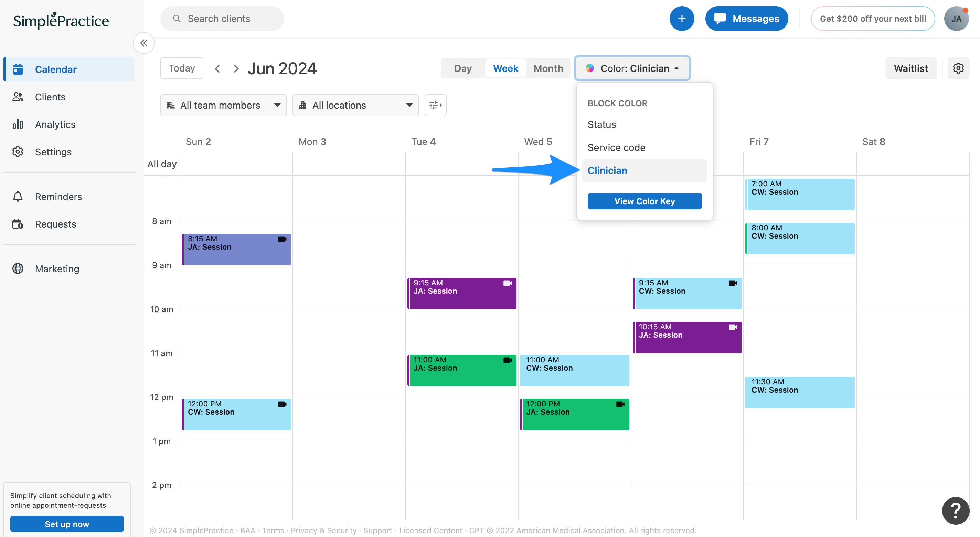Open the JA account avatar menu

pyautogui.click(x=956, y=19)
